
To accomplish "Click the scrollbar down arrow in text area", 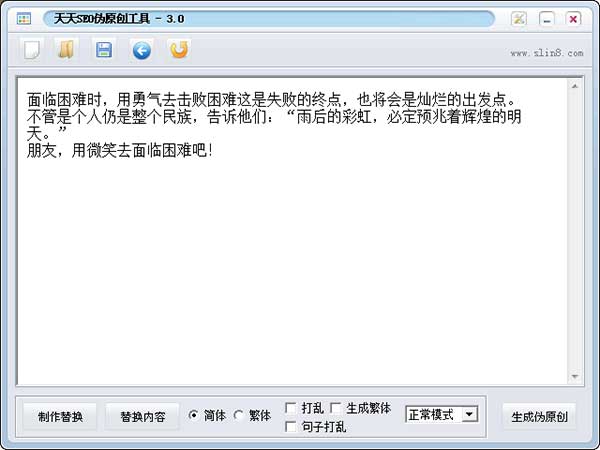I will [x=575, y=377].
